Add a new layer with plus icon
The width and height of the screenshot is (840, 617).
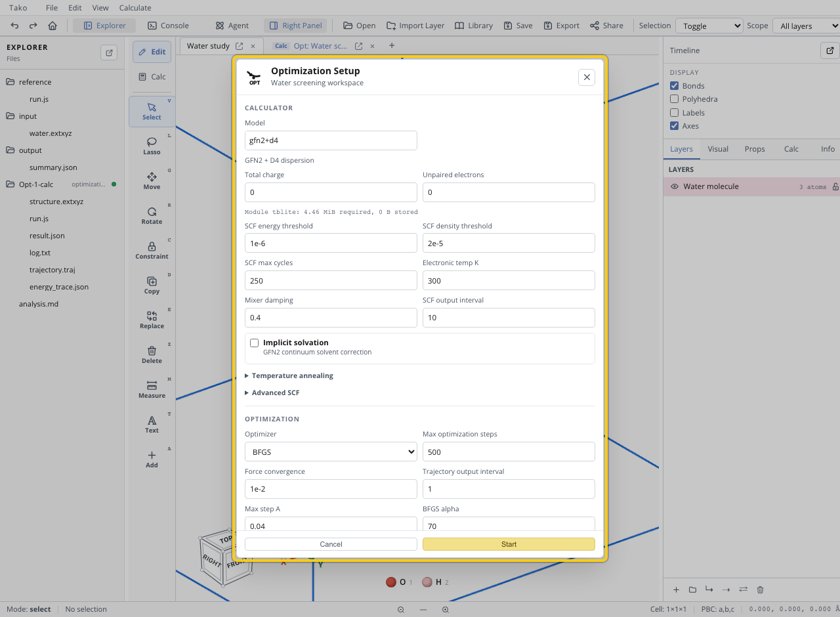[676, 589]
